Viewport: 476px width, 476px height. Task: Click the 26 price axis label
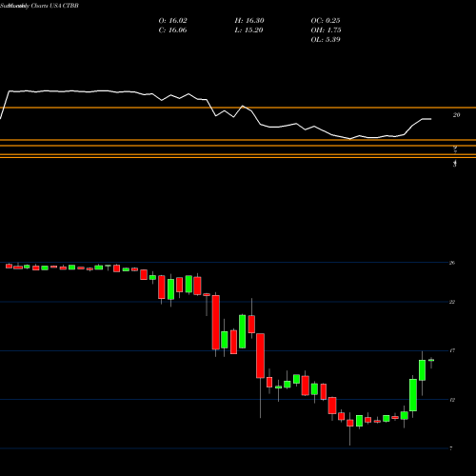click(452, 263)
